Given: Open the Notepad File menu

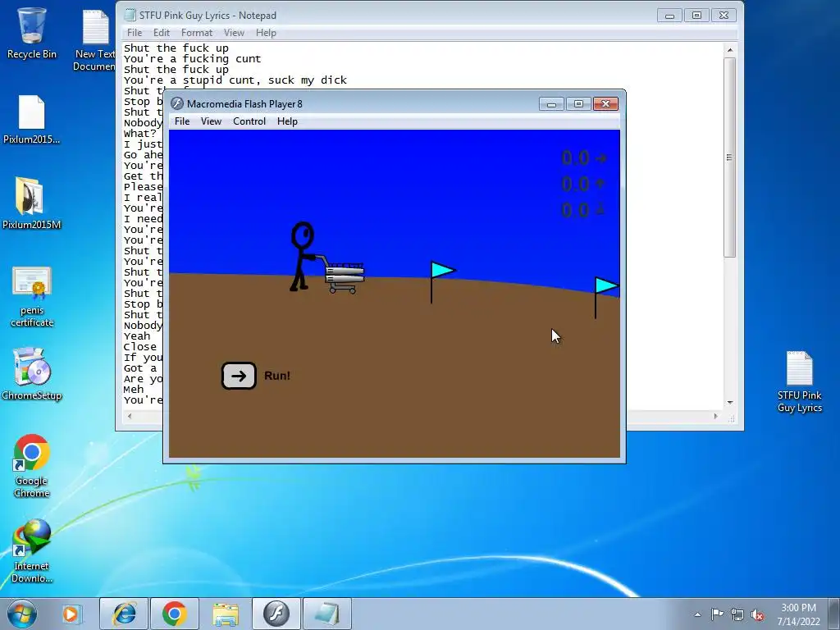Looking at the screenshot, I should 135,33.
